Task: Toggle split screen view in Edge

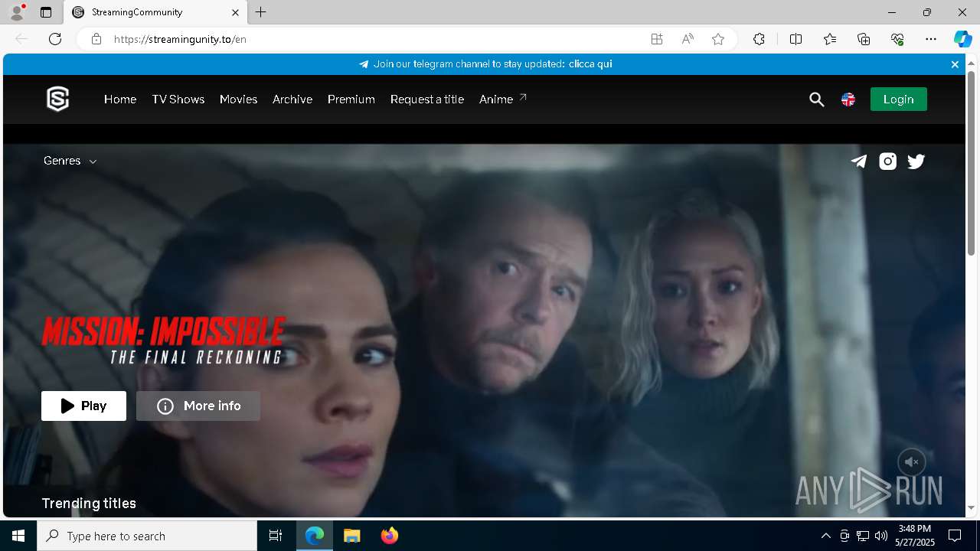Action: pyautogui.click(x=795, y=39)
